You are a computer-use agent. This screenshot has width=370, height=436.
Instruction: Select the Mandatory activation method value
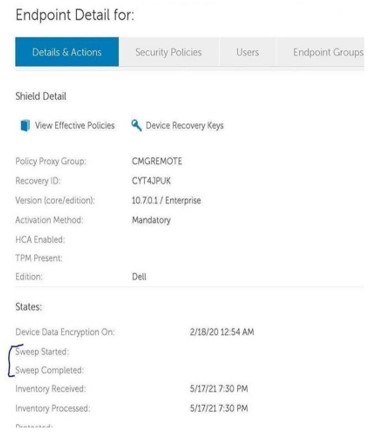[x=151, y=220]
